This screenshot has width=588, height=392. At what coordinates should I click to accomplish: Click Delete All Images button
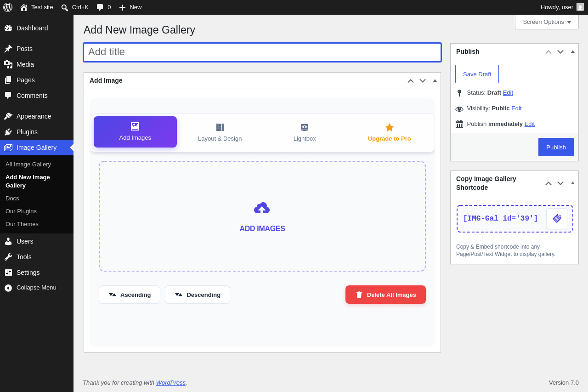(x=385, y=295)
